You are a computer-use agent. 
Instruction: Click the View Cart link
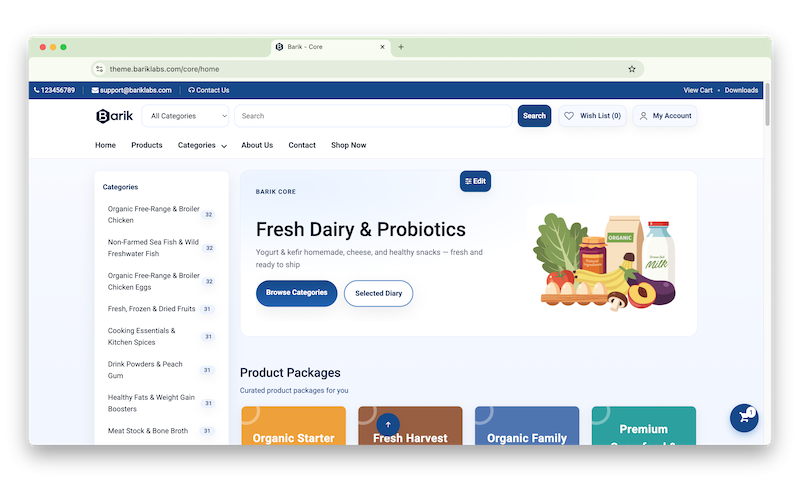point(697,90)
